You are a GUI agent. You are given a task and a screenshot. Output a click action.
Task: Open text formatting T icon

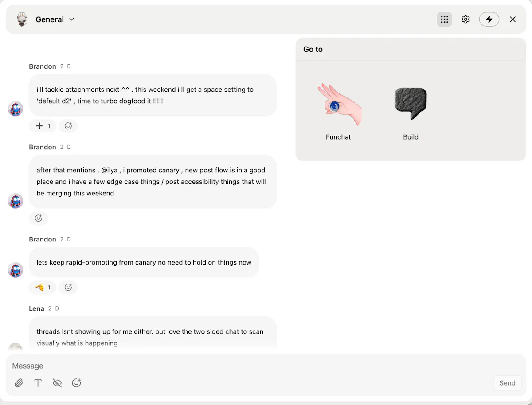point(38,383)
